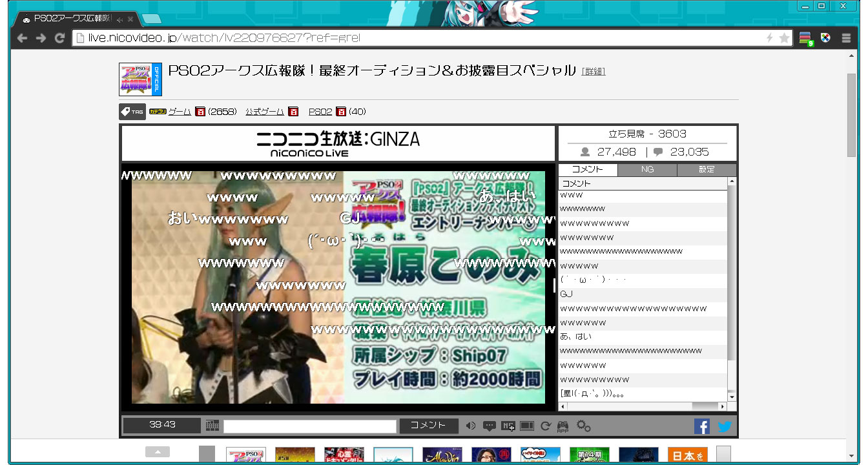868x465 pixels.
Task: Open the orange 日本を recommended thumbnail
Action: point(688,455)
